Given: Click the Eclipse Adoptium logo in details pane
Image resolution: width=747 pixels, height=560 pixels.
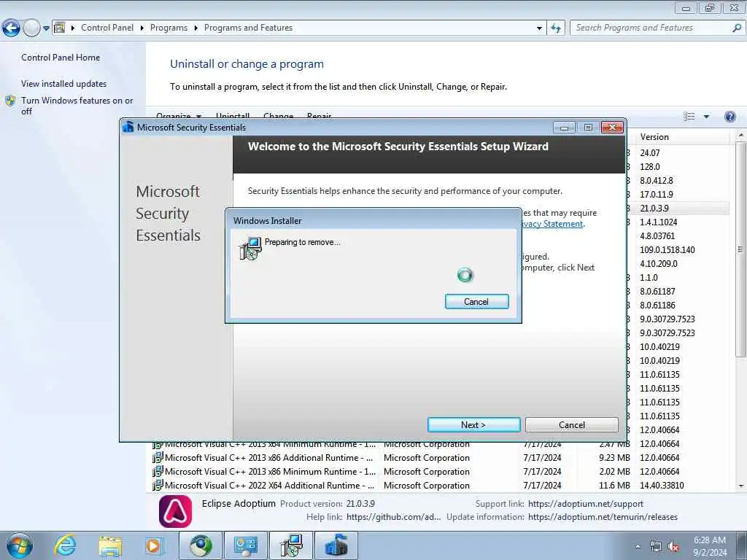Looking at the screenshot, I should 175,511.
